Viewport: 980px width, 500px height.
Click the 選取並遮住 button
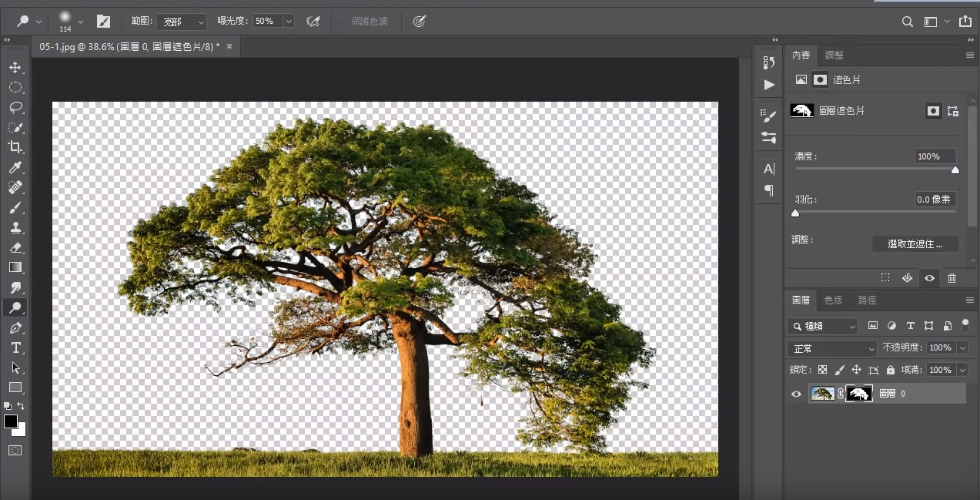pos(915,244)
